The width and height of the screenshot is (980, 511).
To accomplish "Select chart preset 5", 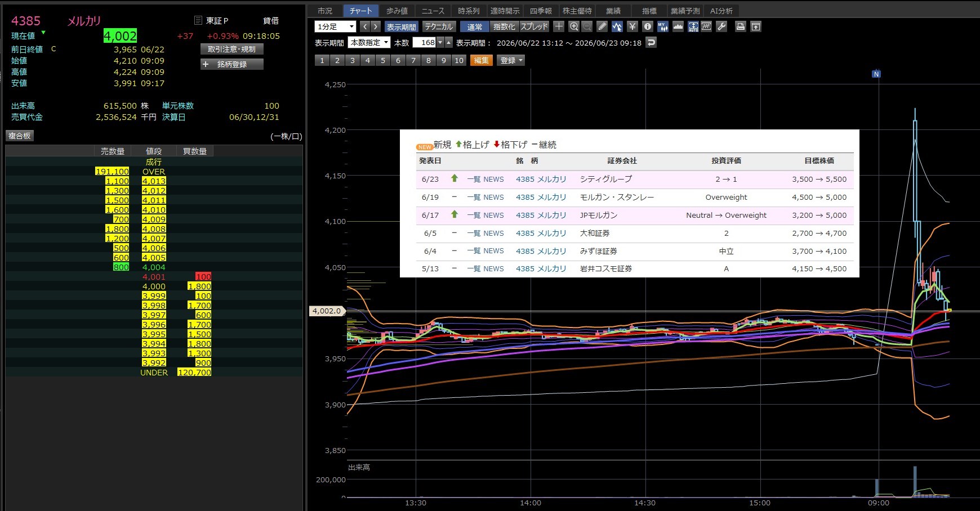I will point(383,60).
